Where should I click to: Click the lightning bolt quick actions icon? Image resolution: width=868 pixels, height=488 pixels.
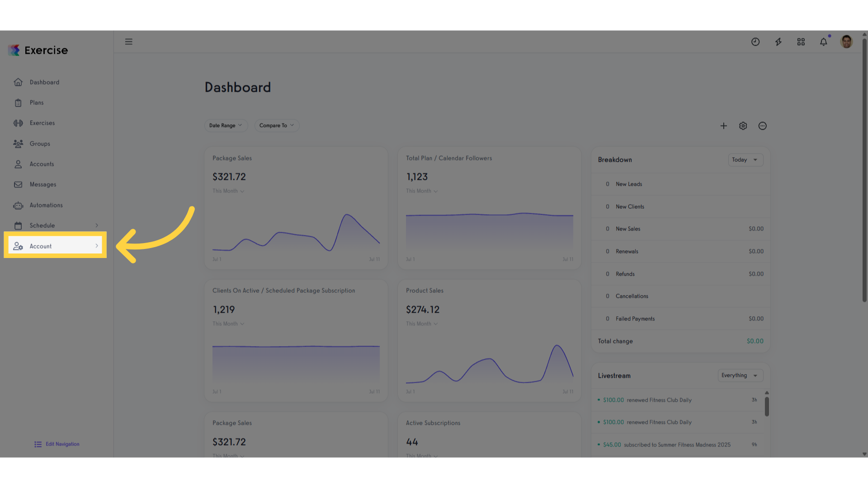pyautogui.click(x=778, y=42)
